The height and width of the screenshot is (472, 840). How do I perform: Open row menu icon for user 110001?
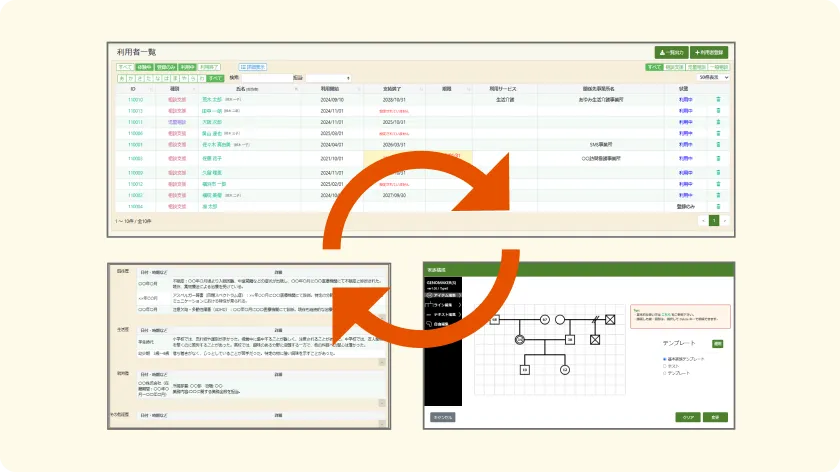pyautogui.click(x=717, y=144)
